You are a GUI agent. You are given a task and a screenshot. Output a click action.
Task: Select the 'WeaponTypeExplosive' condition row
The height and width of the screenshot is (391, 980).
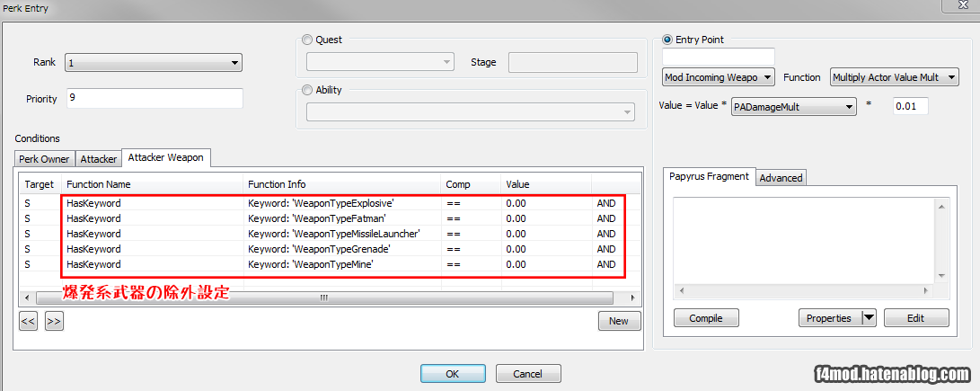[330, 203]
